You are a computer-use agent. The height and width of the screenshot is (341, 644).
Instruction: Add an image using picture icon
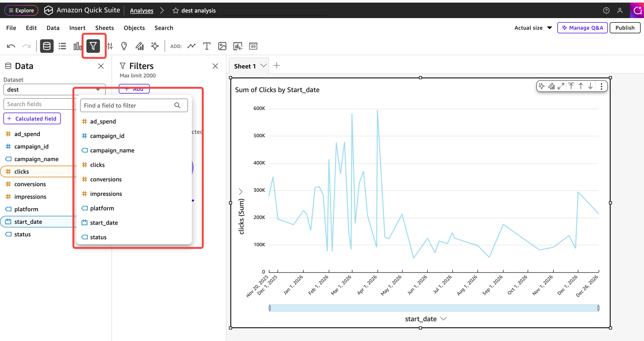222,46
